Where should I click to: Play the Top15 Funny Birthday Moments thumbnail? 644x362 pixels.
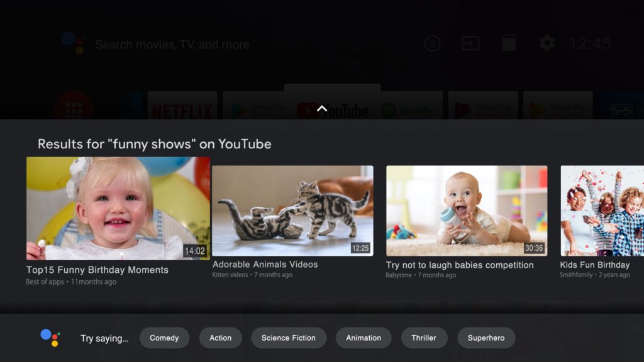(118, 208)
